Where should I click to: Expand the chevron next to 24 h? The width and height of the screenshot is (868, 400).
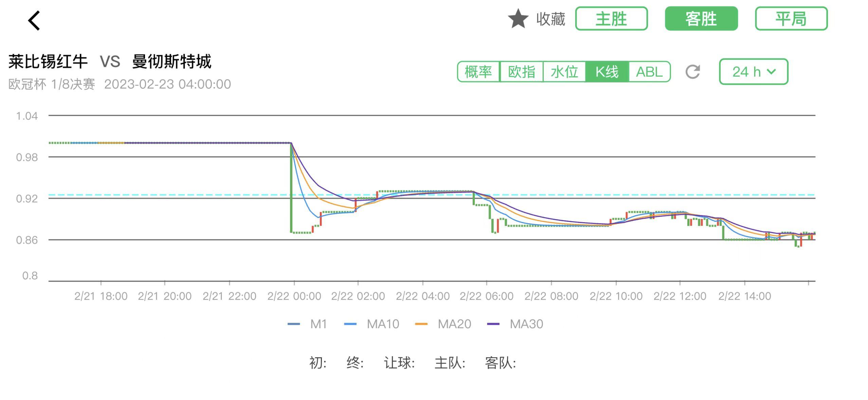click(x=772, y=73)
